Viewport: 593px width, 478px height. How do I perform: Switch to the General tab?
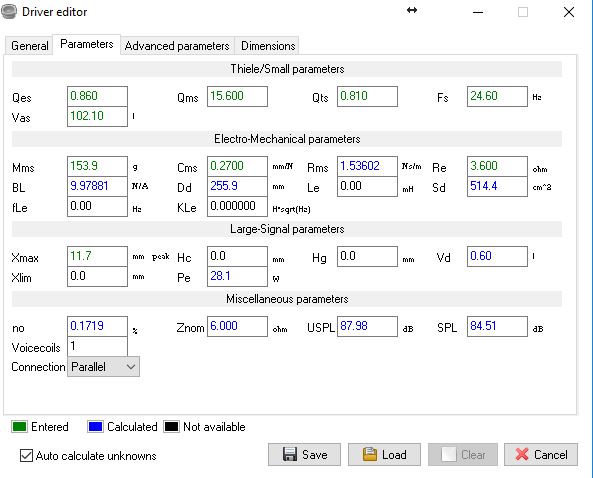point(29,46)
